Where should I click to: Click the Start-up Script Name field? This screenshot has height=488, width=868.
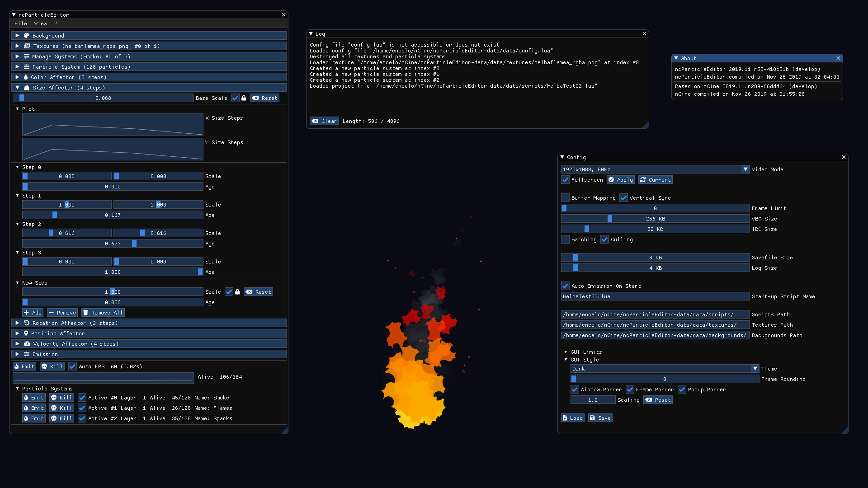[x=655, y=296]
